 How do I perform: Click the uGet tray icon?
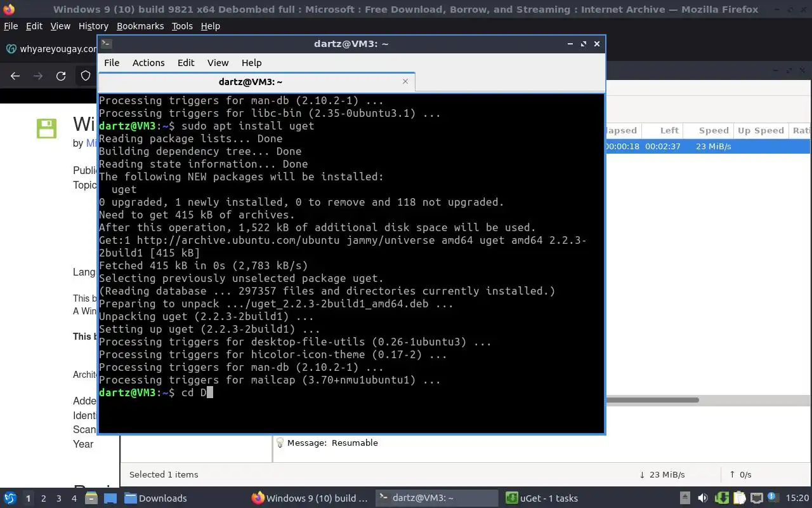click(721, 498)
